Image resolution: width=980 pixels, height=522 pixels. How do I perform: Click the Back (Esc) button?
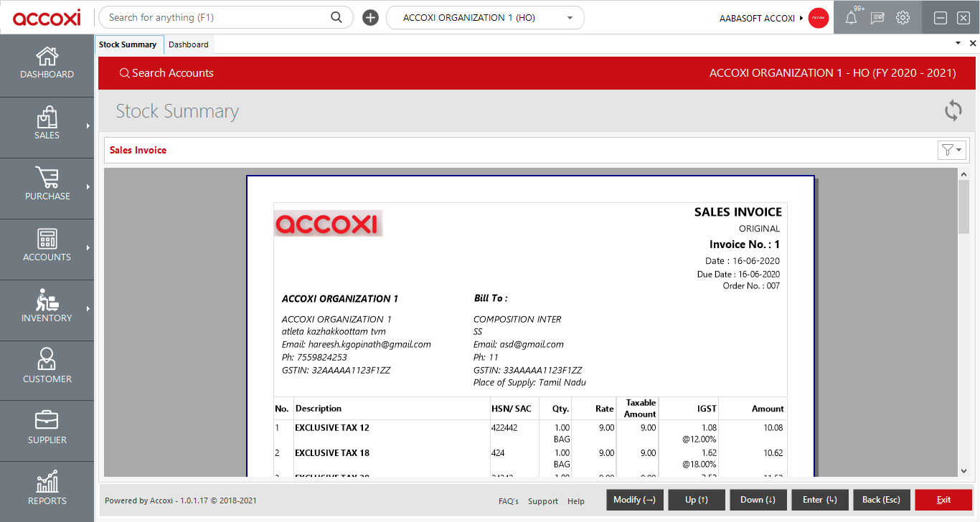coord(882,500)
